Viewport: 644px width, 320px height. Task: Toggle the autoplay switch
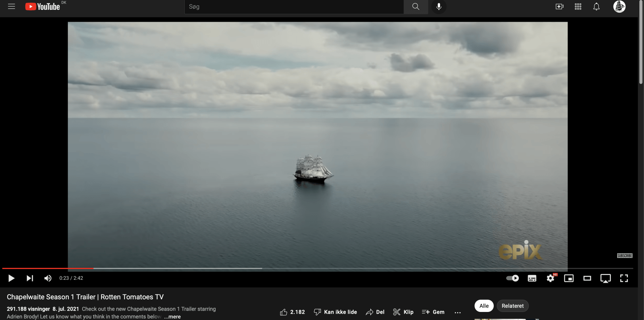pos(513,278)
